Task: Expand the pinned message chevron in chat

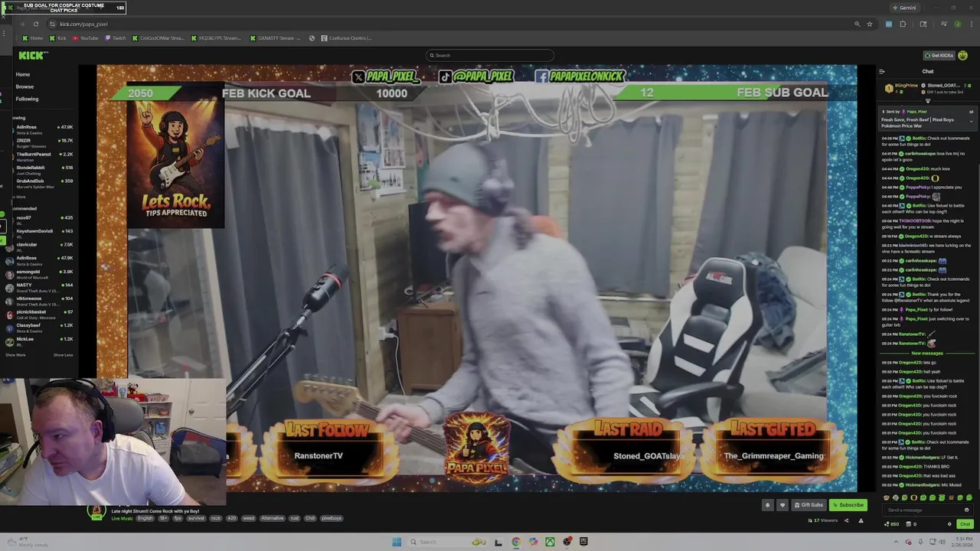Action: [972, 120]
